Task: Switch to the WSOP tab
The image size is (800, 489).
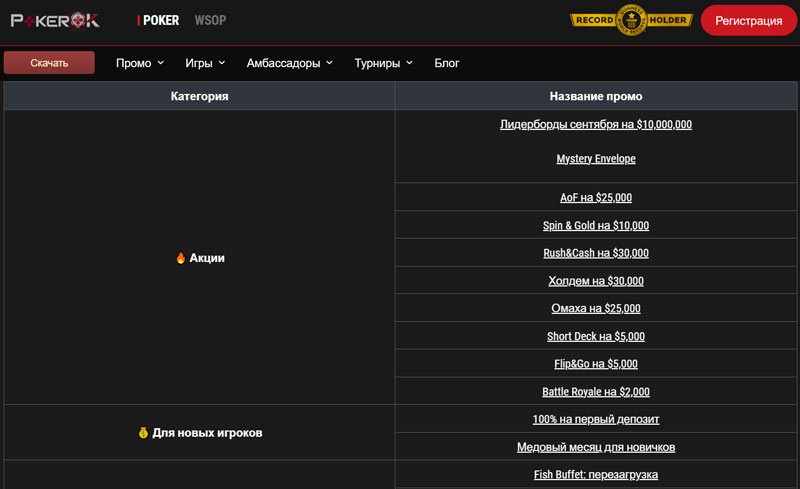Action: click(210, 20)
